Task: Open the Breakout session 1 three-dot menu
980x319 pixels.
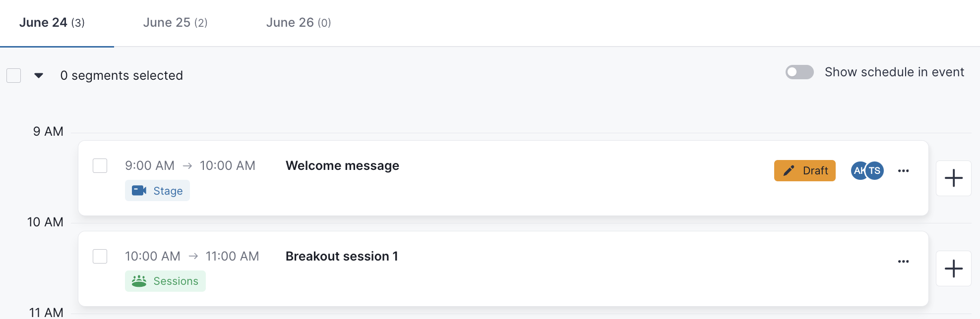Action: [x=903, y=262]
